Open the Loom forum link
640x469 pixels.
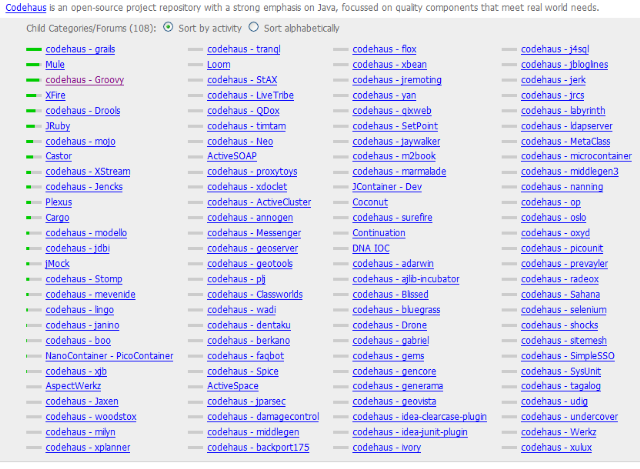click(219, 64)
